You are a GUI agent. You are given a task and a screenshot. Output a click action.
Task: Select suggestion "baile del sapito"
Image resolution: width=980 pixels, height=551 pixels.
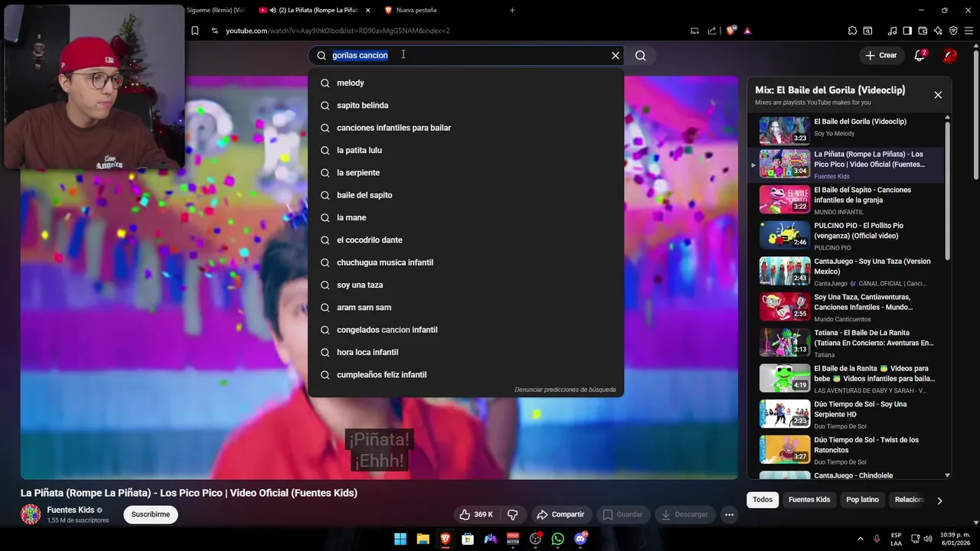pos(465,195)
